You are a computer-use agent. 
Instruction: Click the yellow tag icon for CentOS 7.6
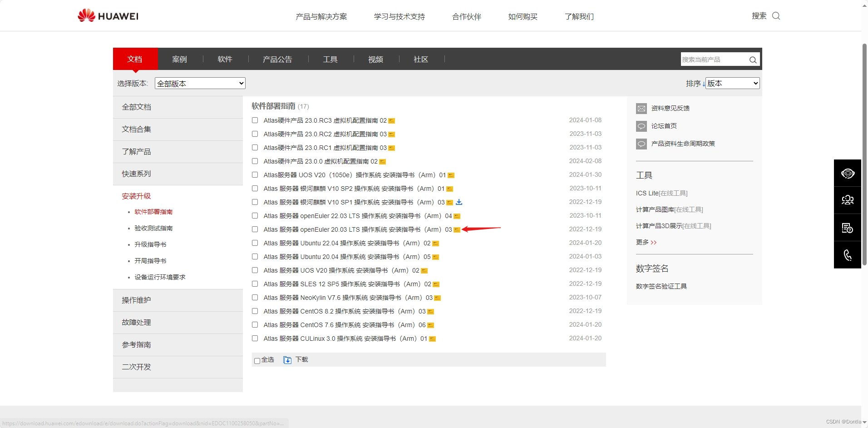(431, 325)
